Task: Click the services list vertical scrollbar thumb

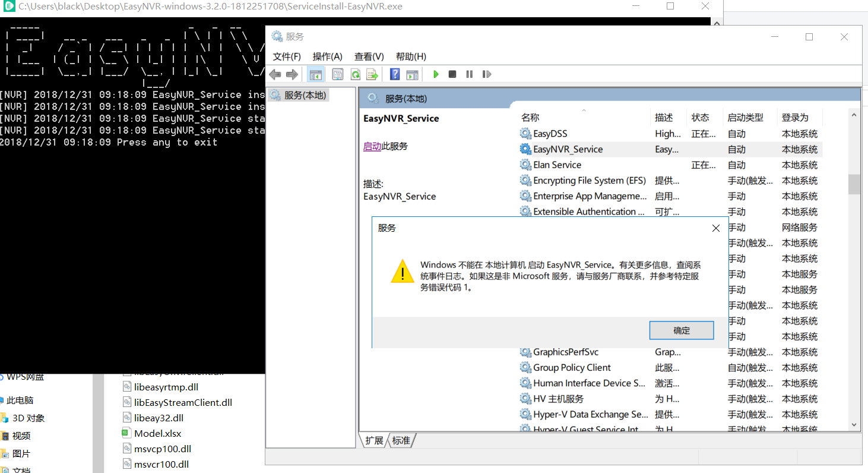Action: coord(854,184)
